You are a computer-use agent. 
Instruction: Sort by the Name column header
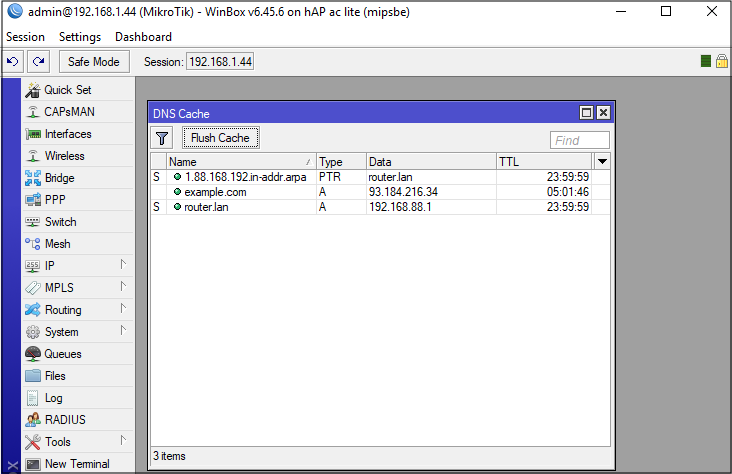click(241, 162)
